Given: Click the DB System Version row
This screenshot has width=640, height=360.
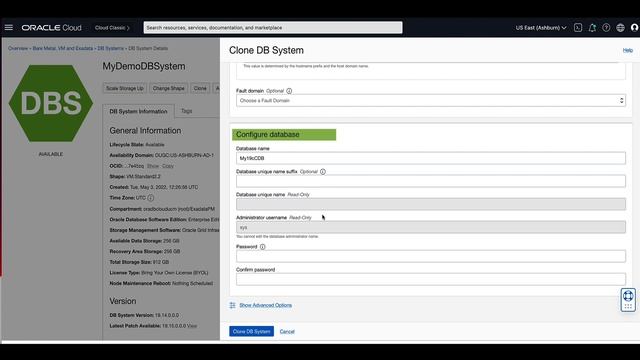Looking at the screenshot, I should coord(144,316).
